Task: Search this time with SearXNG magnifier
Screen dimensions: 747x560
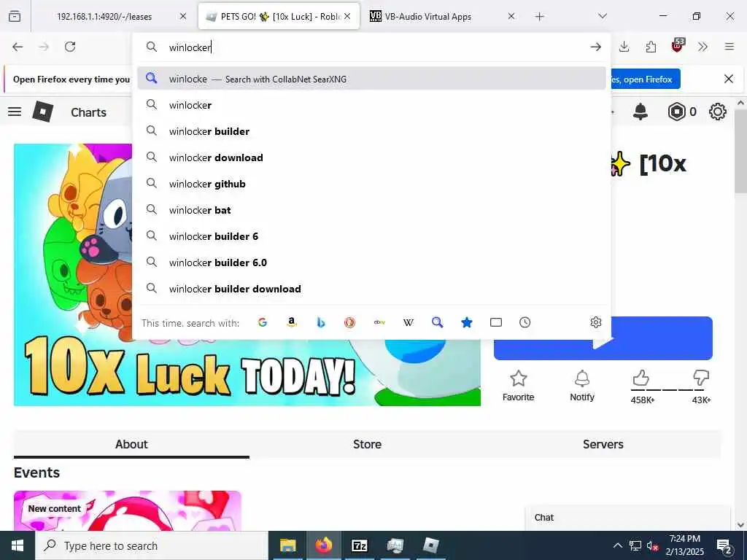Action: click(438, 322)
